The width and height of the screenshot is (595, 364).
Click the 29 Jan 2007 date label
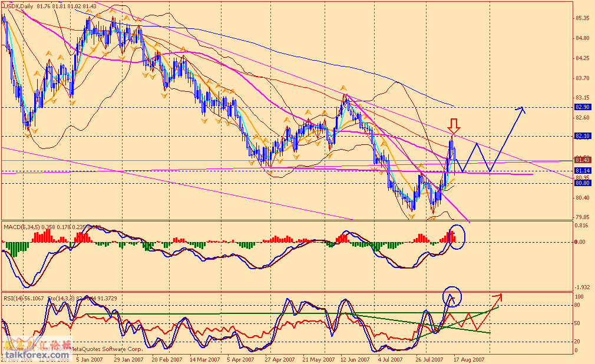[x=128, y=359]
